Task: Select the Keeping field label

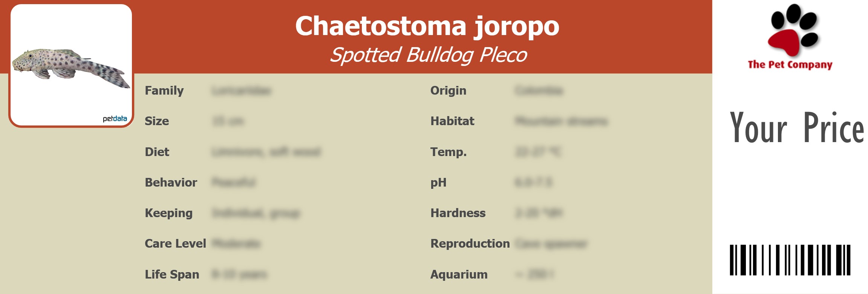Action: 168,213
